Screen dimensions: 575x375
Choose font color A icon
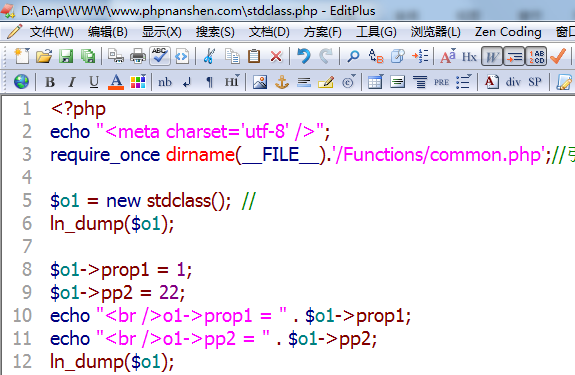[x=116, y=82]
